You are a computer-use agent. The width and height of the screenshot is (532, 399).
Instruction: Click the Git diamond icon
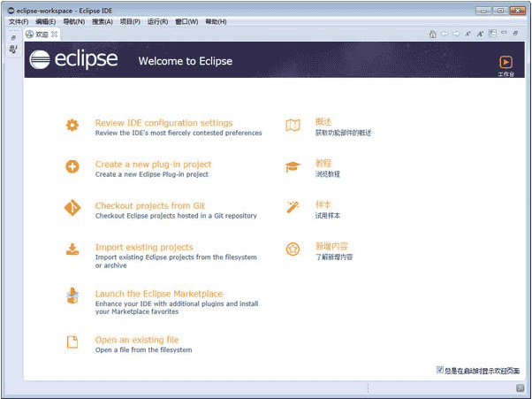tap(72, 209)
